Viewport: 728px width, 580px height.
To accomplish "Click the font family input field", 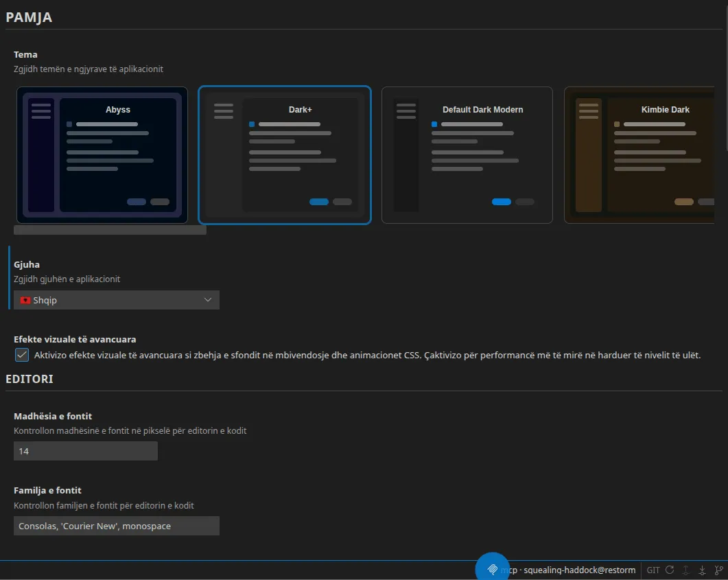I will pos(117,526).
